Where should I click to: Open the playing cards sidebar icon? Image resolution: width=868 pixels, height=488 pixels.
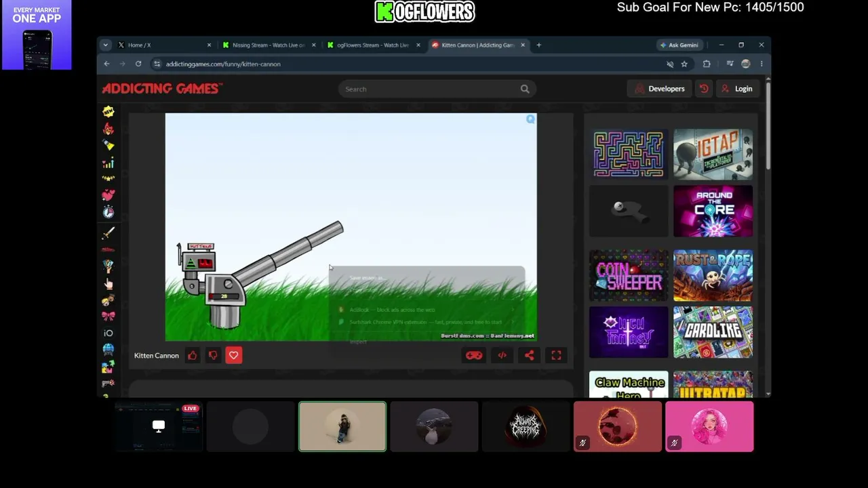(x=108, y=266)
